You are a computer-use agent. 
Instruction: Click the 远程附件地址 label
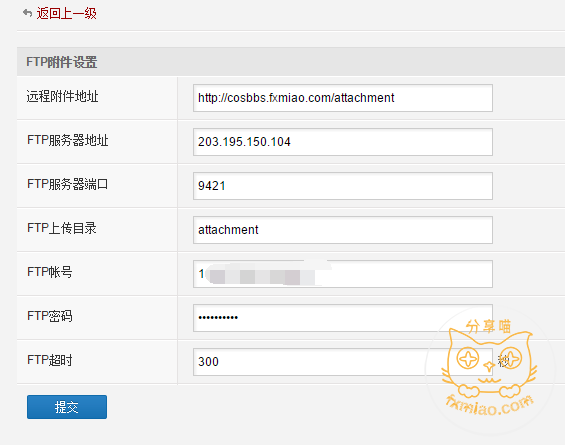(62, 97)
